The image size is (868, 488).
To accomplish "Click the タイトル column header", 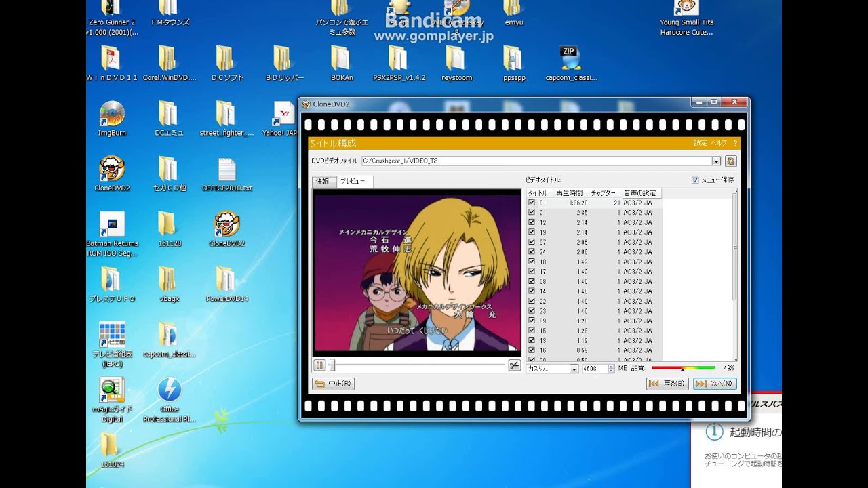I will (538, 193).
